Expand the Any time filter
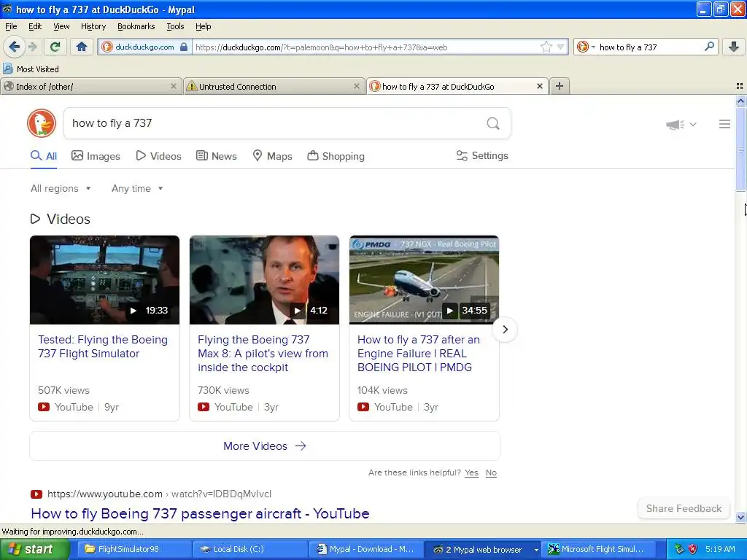 (137, 189)
